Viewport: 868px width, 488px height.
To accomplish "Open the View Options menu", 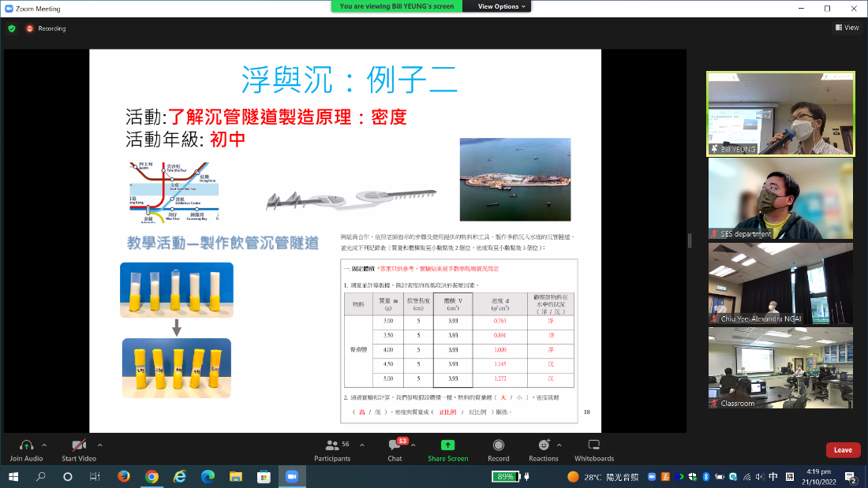I will [501, 6].
